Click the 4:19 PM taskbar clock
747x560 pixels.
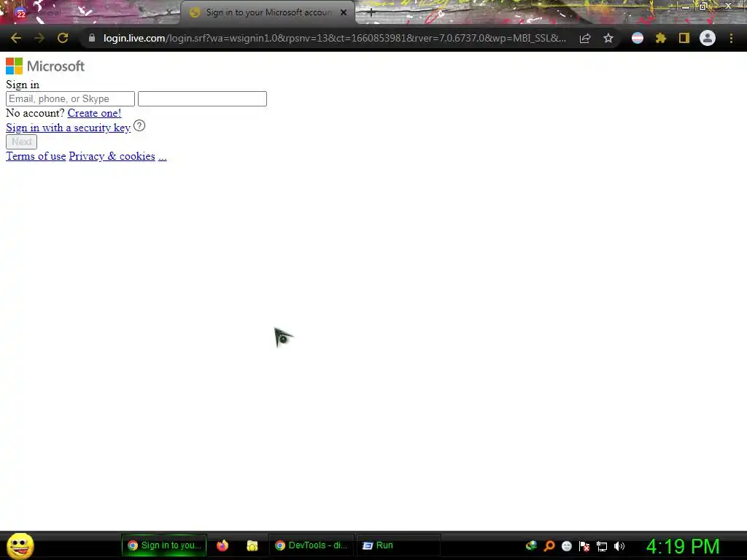[x=683, y=546]
